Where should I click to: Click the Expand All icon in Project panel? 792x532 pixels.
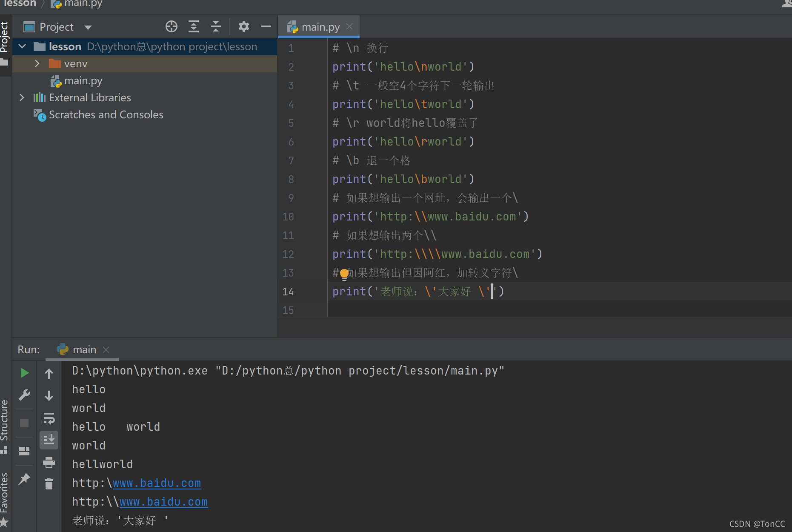click(194, 27)
